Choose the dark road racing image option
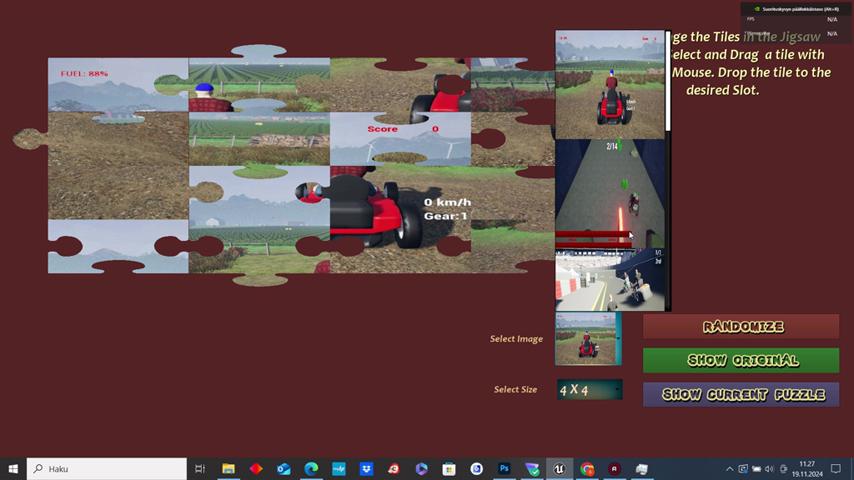 click(609, 193)
